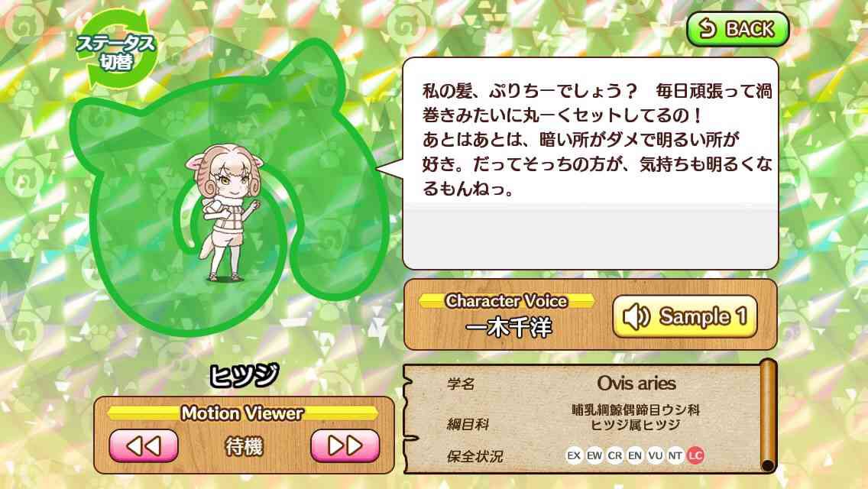Click the voice actor name 一木千洋
The width and height of the screenshot is (868, 489).
pyautogui.click(x=510, y=327)
